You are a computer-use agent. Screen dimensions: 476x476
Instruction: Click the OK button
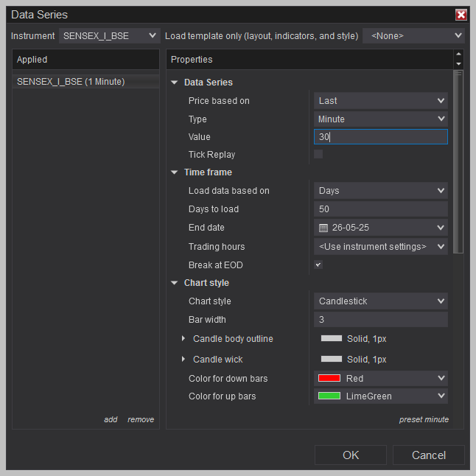351,455
